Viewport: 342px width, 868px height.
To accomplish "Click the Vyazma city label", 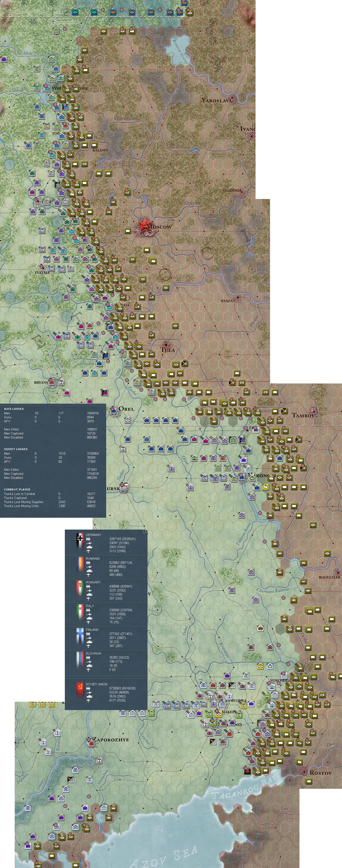I will pyautogui.click(x=42, y=272).
